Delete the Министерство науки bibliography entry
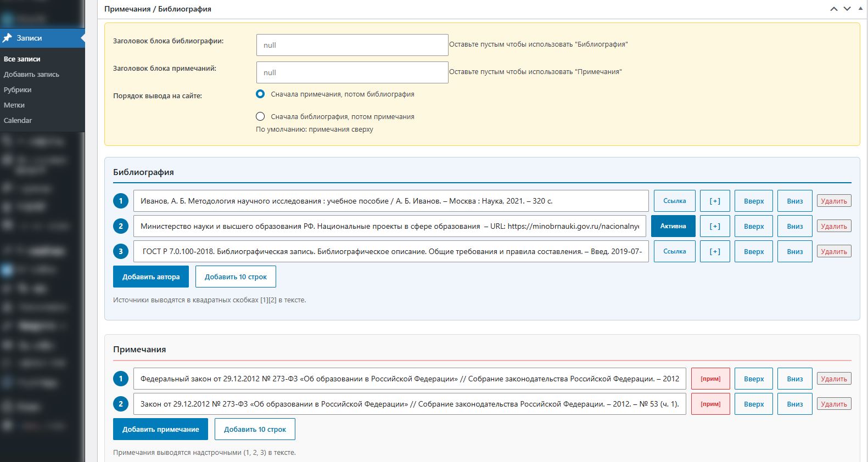The image size is (868, 462). [834, 226]
